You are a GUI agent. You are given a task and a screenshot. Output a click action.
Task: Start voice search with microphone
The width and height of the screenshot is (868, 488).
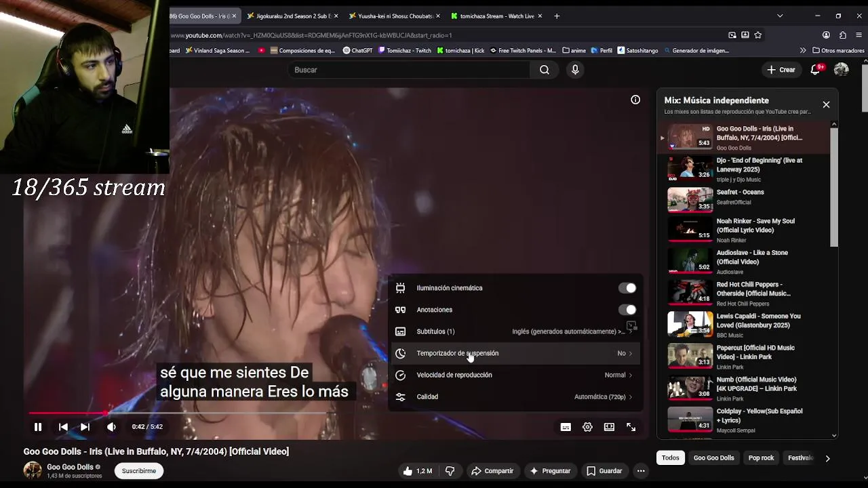(575, 70)
